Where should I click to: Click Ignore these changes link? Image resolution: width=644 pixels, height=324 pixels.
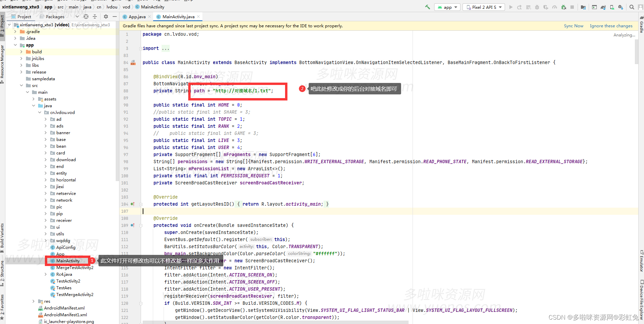coord(611,26)
